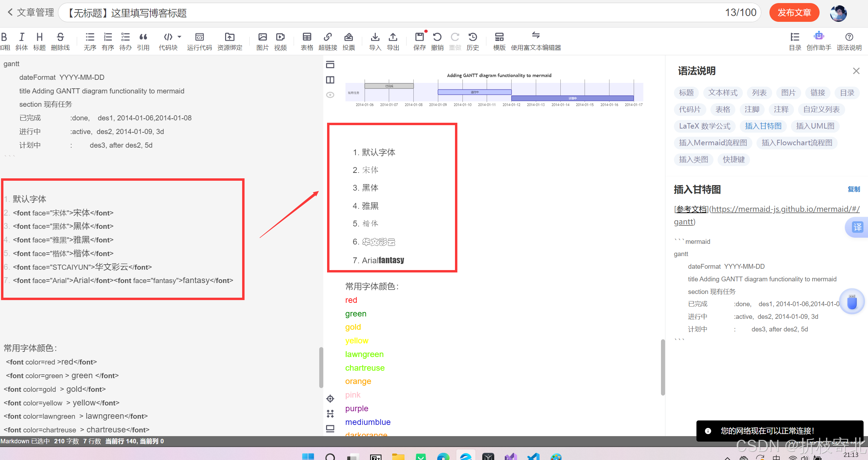Toggle split-pane editor layout icon
Image resolution: width=868 pixels, height=460 pixels.
[330, 80]
